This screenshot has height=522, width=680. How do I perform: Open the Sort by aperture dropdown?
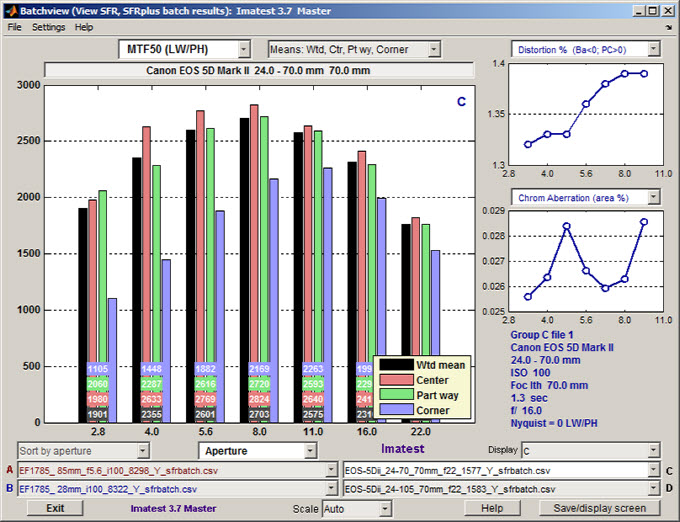click(x=84, y=451)
